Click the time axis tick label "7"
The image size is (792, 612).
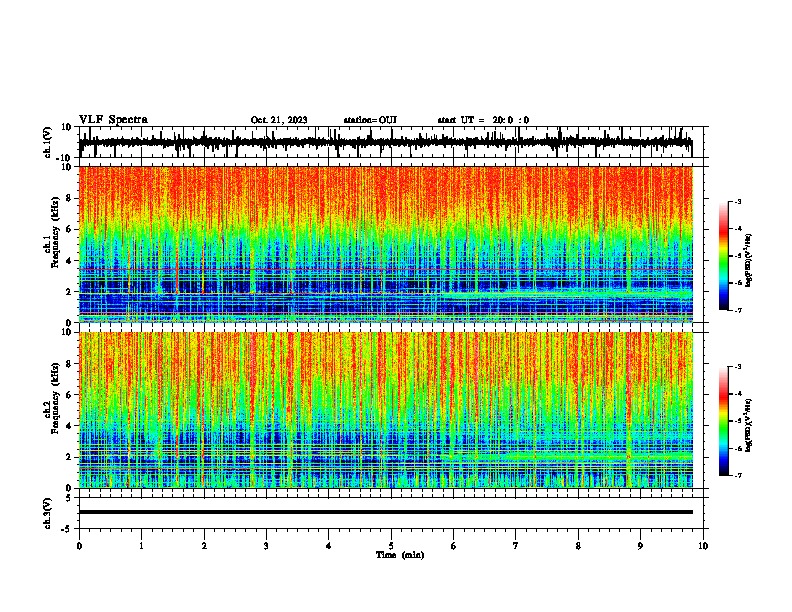pos(516,546)
